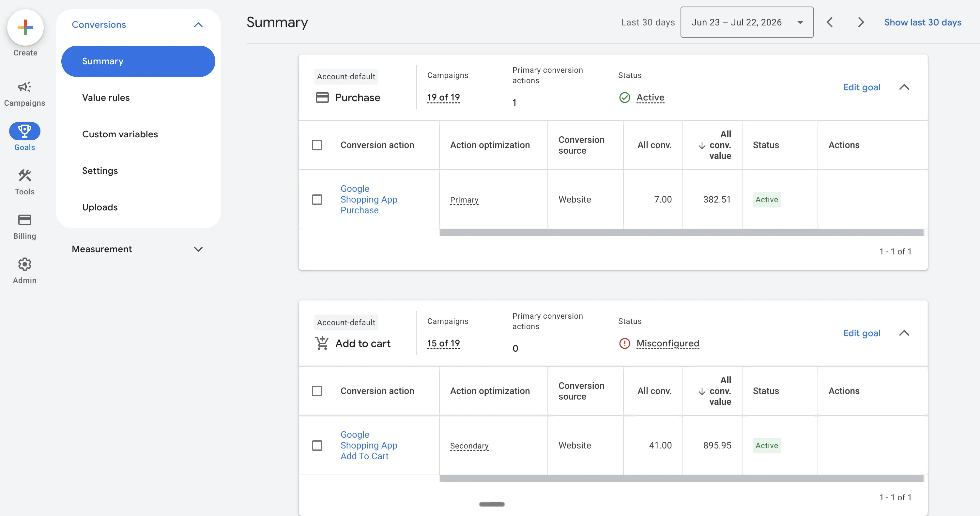Viewport: 980px width, 516px height.
Task: Click Status header in Add to cart table
Action: (765, 391)
